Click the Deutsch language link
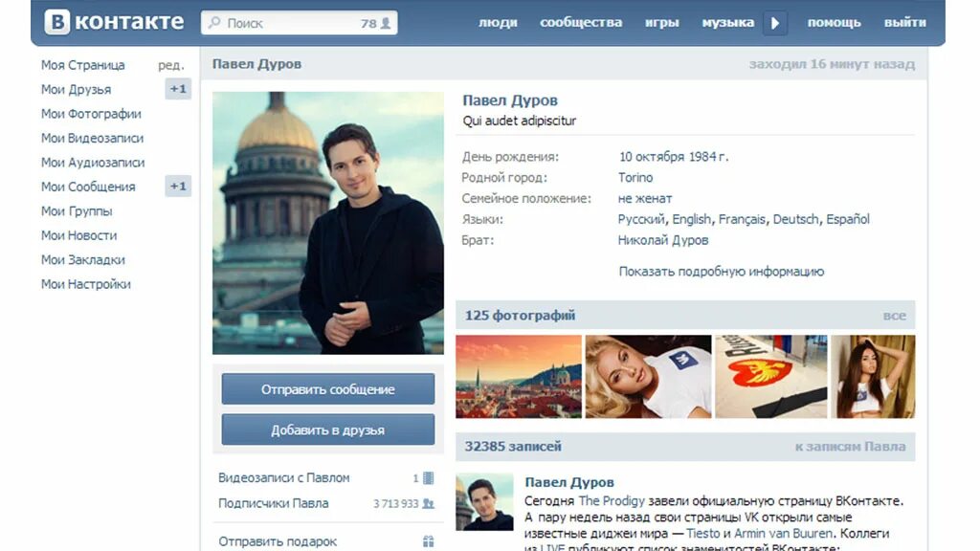 795,219
